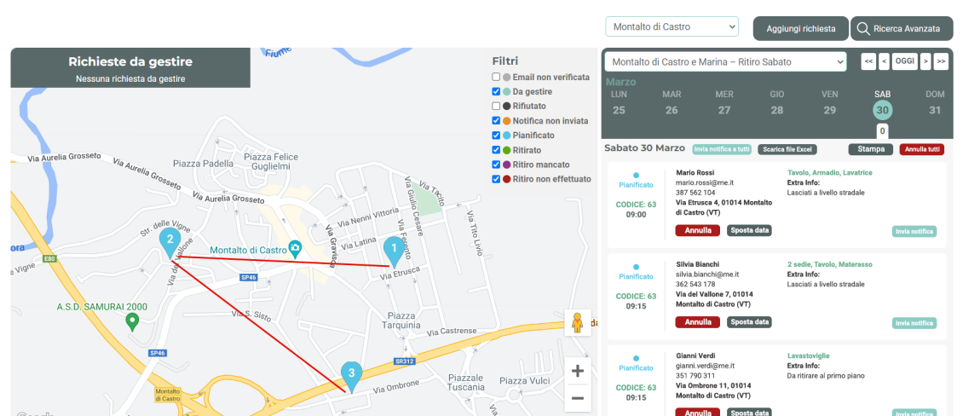Select map marker number 3
The width and height of the screenshot is (980, 416).
(x=351, y=373)
